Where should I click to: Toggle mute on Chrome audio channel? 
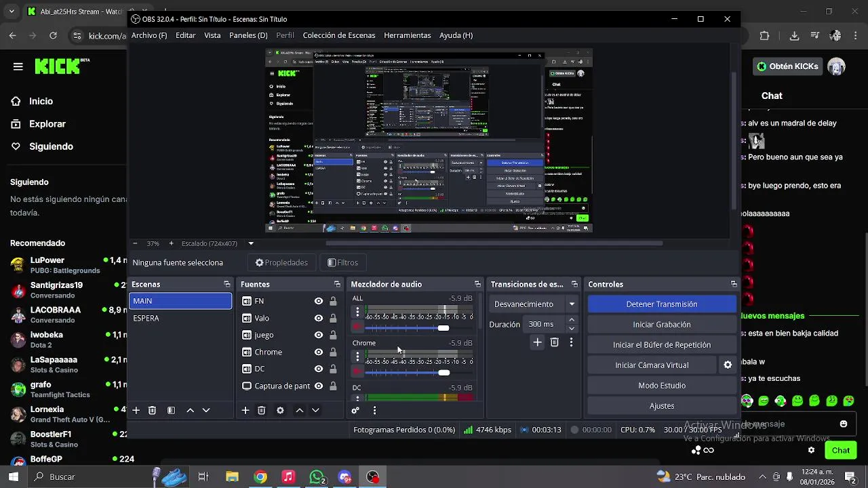pyautogui.click(x=357, y=372)
